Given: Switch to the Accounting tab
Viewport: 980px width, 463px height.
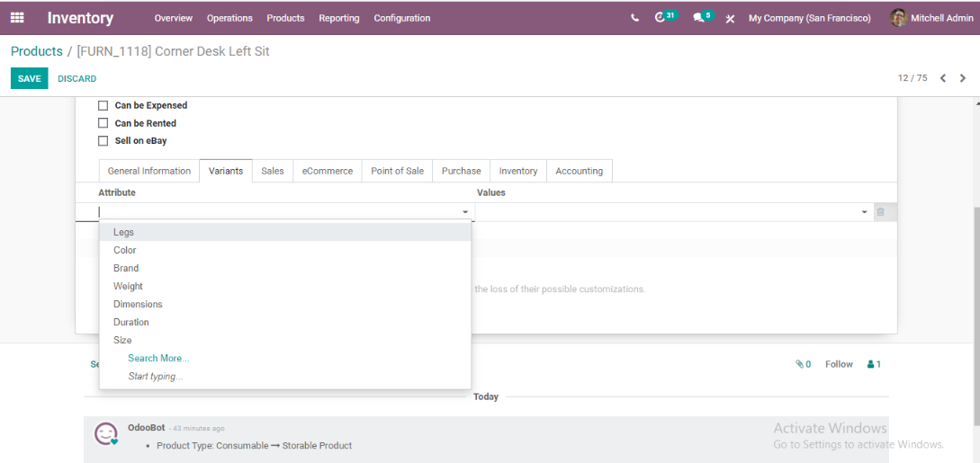Looking at the screenshot, I should [579, 171].
